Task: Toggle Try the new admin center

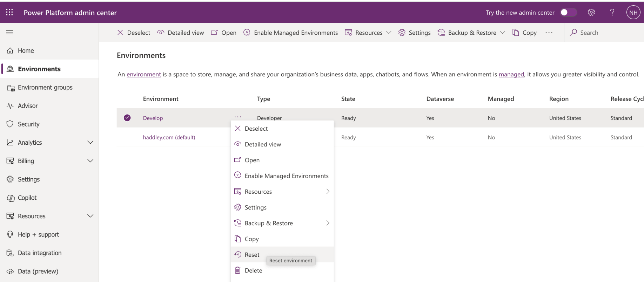Action: pyautogui.click(x=568, y=13)
